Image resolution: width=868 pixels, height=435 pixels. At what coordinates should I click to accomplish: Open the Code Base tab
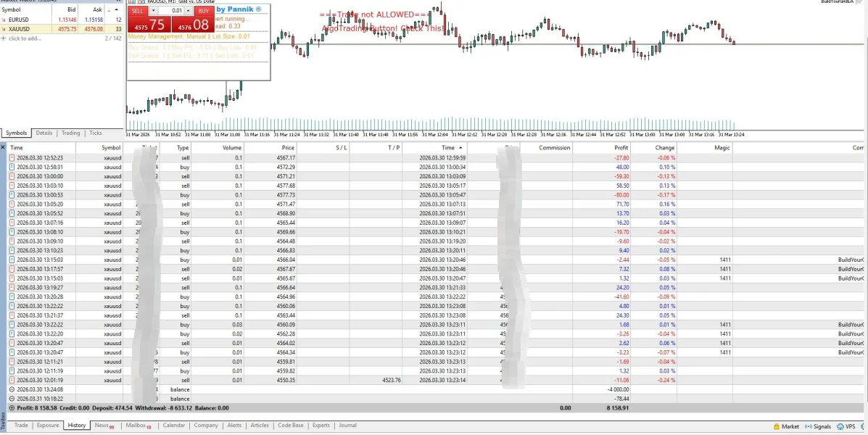[291, 426]
